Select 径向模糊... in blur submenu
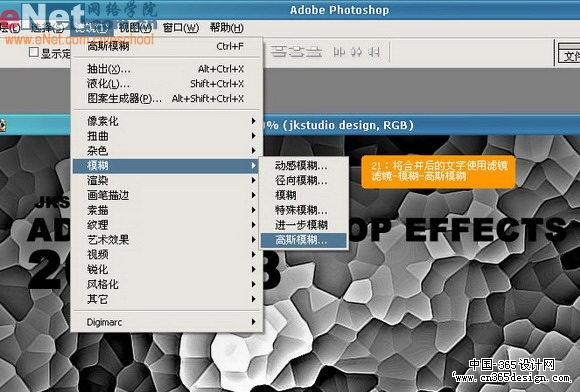Image resolution: width=580 pixels, height=392 pixels. [304, 180]
